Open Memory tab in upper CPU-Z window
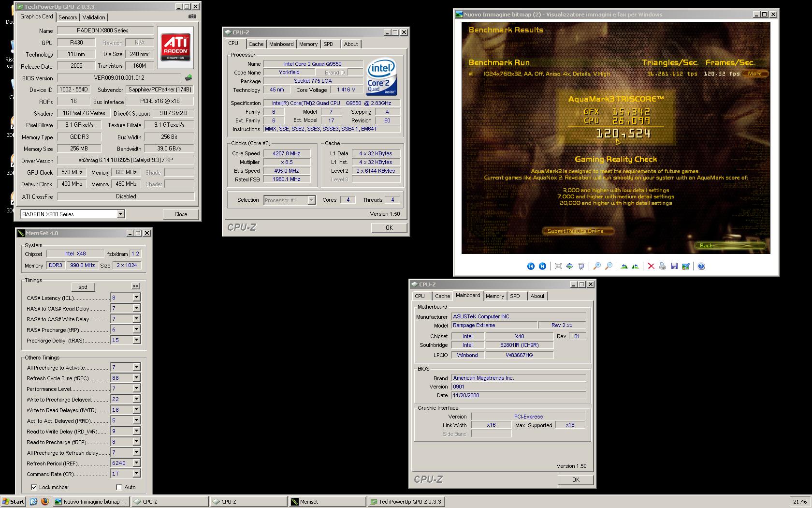The height and width of the screenshot is (508, 812). [x=308, y=44]
